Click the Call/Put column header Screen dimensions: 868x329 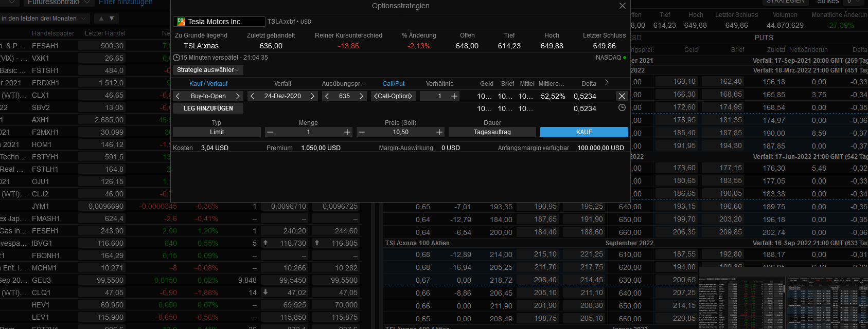coord(393,84)
